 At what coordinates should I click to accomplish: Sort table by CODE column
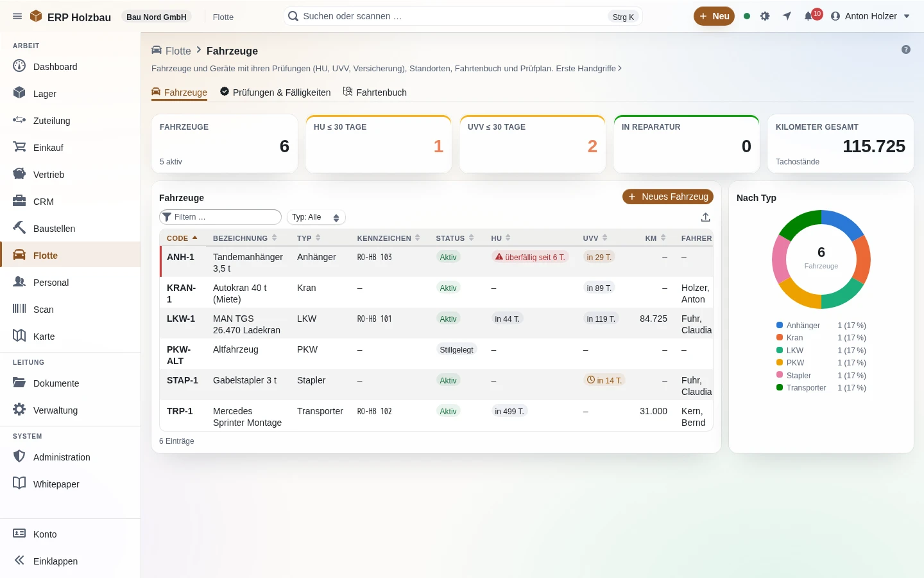point(182,238)
